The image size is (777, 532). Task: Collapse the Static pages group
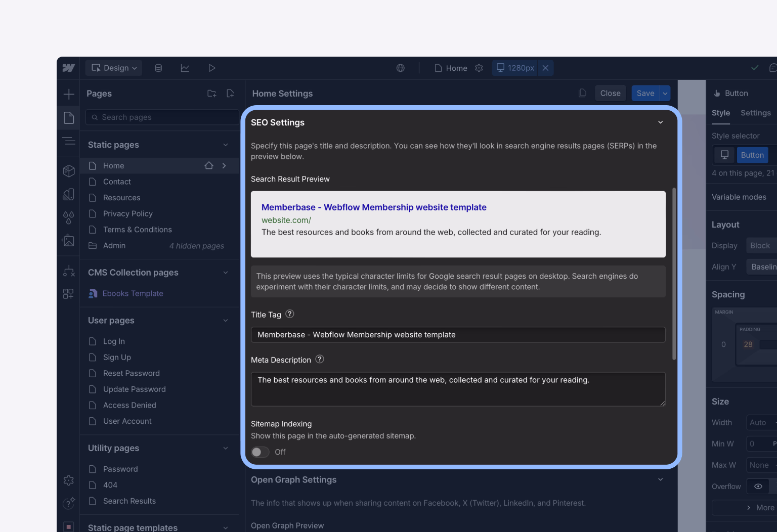[x=226, y=145]
